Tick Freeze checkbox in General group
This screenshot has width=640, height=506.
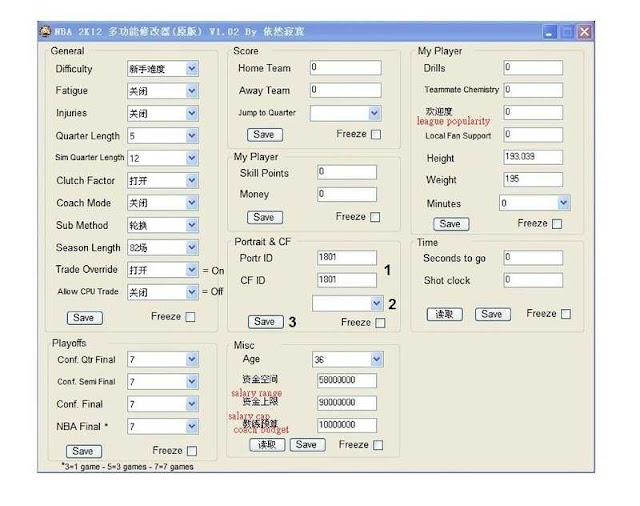(190, 317)
